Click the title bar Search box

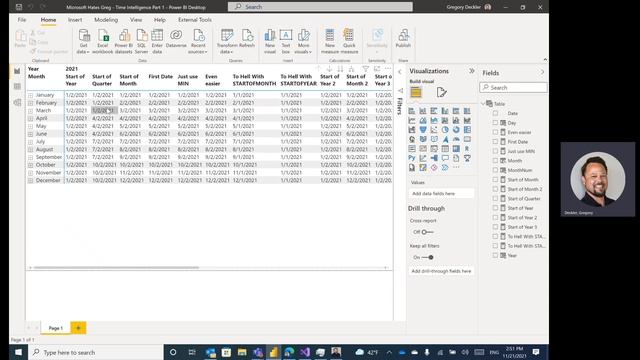320,7
